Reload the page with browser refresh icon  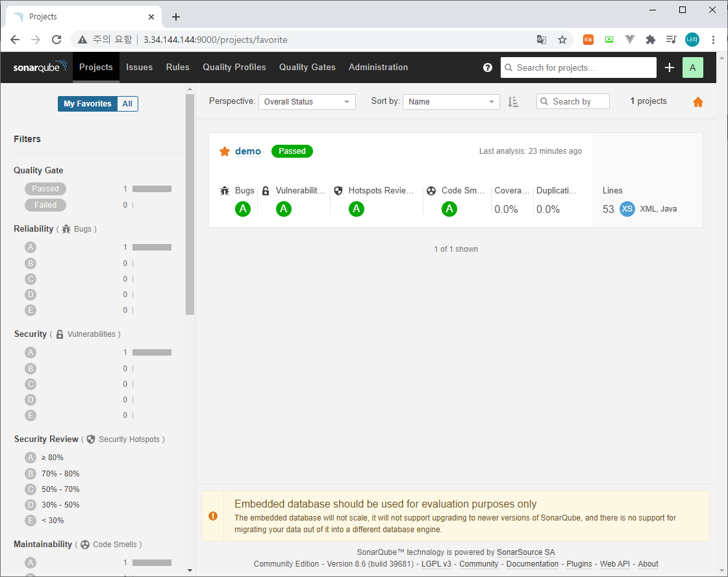56,40
